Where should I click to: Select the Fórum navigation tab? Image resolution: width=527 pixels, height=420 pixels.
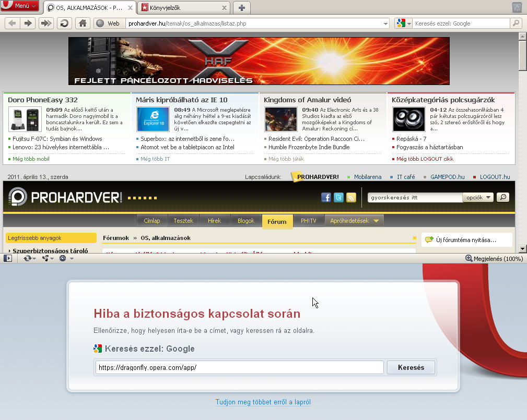pyautogui.click(x=277, y=222)
